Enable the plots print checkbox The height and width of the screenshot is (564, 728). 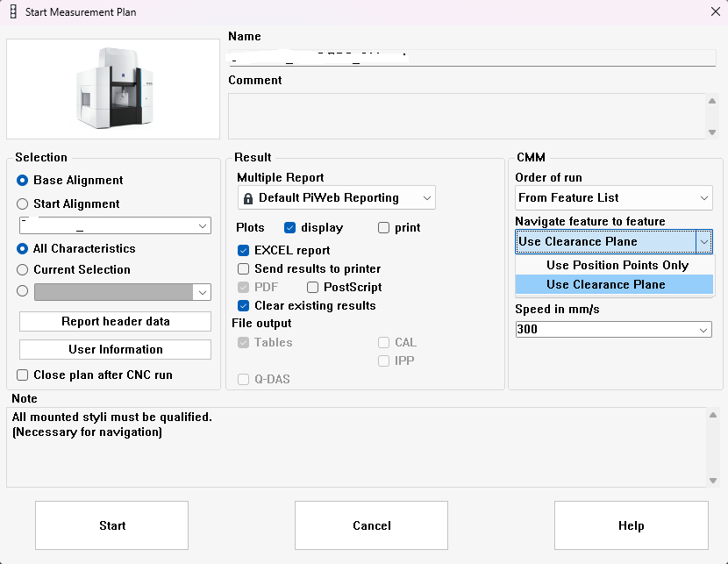pos(383,227)
